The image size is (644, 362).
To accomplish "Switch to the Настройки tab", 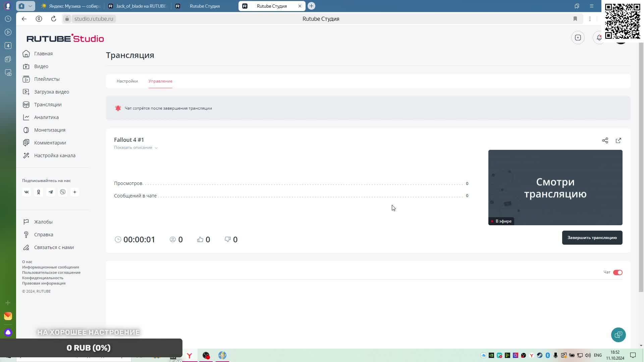I will click(127, 81).
